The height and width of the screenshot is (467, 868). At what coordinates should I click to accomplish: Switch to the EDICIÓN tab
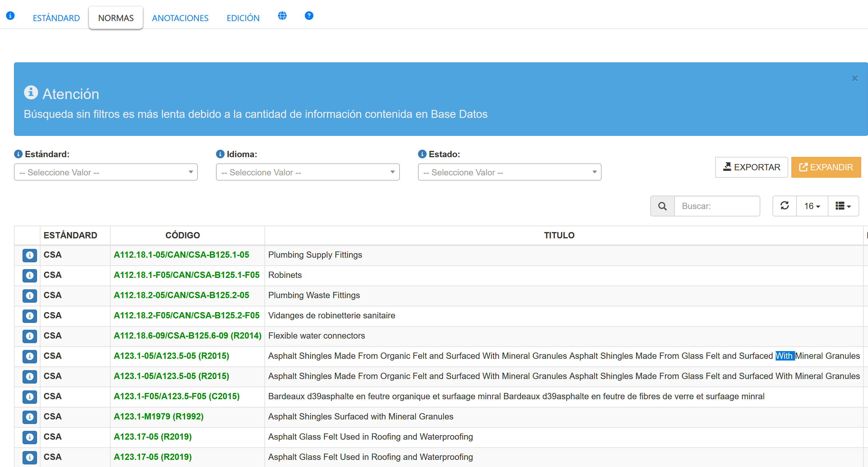pyautogui.click(x=243, y=18)
